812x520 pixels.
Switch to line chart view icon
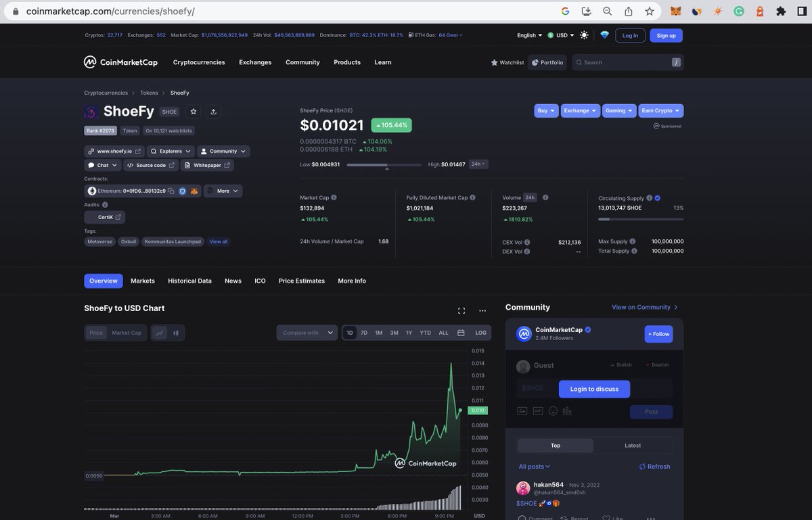160,333
